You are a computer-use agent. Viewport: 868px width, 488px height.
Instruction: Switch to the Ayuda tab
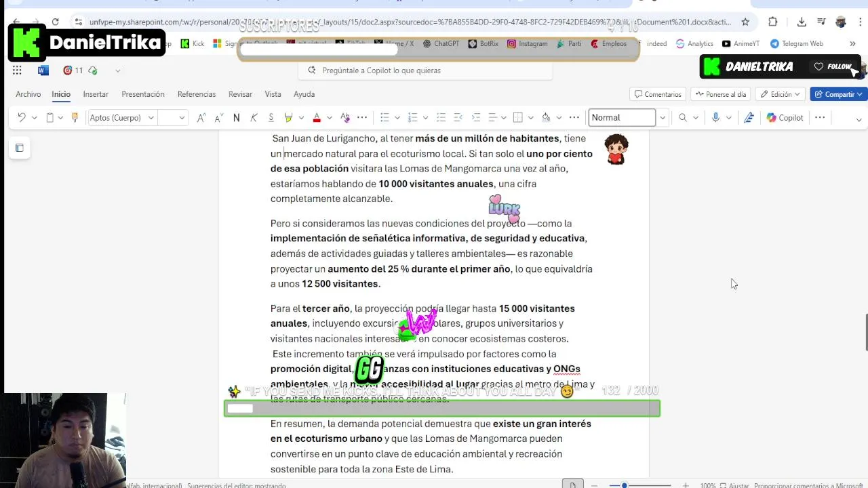pos(304,94)
